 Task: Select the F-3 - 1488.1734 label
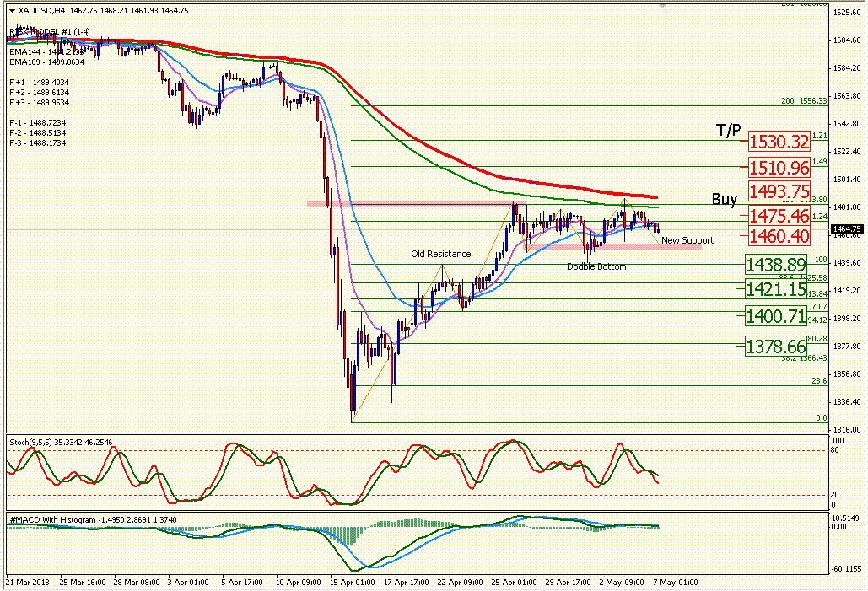pyautogui.click(x=38, y=142)
